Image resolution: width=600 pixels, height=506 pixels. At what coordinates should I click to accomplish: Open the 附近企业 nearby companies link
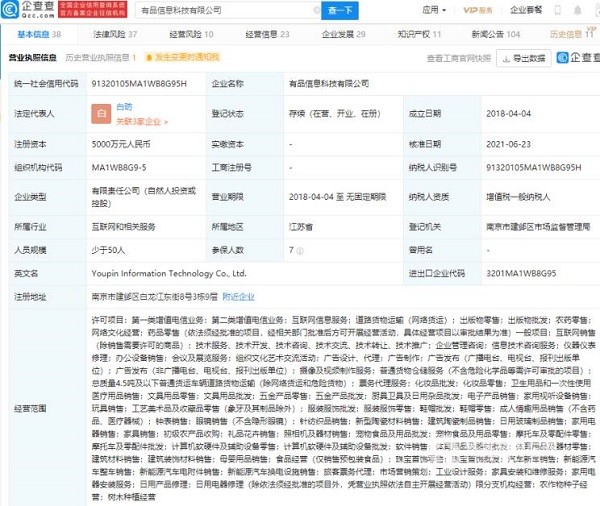238,297
